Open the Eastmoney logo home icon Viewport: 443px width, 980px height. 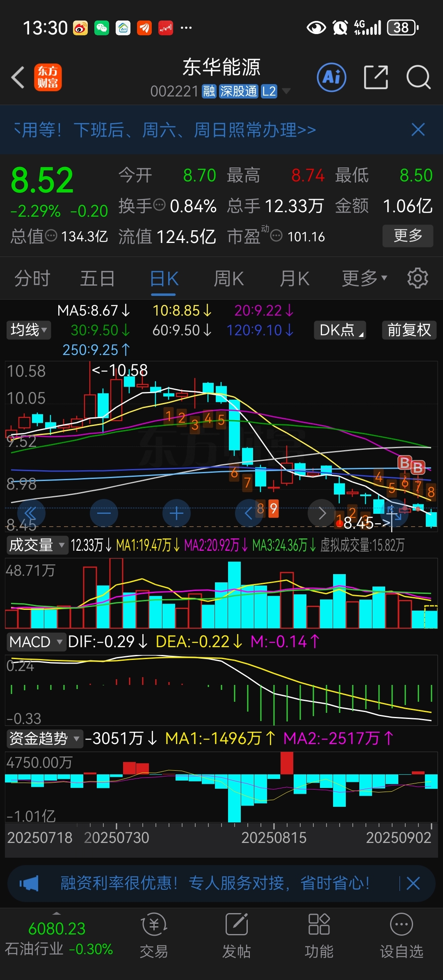48,77
